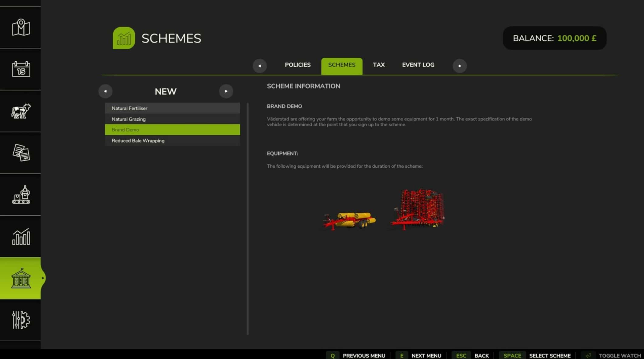Click the red cultivator equipment thumbnail
Image resolution: width=644 pixels, height=359 pixels.
pyautogui.click(x=418, y=209)
